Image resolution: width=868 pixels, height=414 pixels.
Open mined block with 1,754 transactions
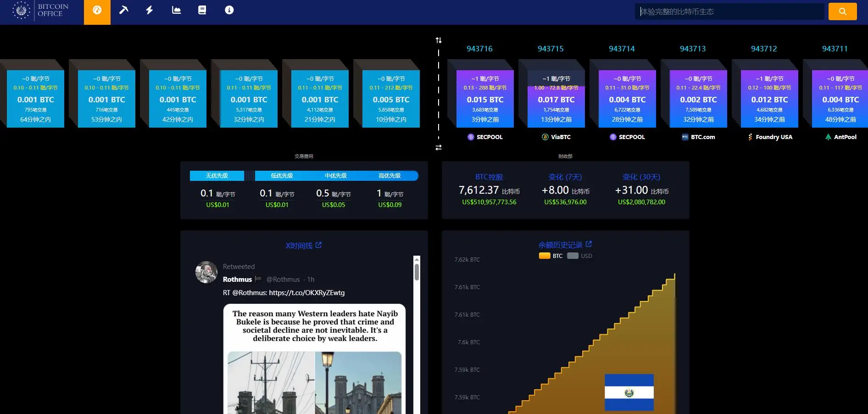556,99
